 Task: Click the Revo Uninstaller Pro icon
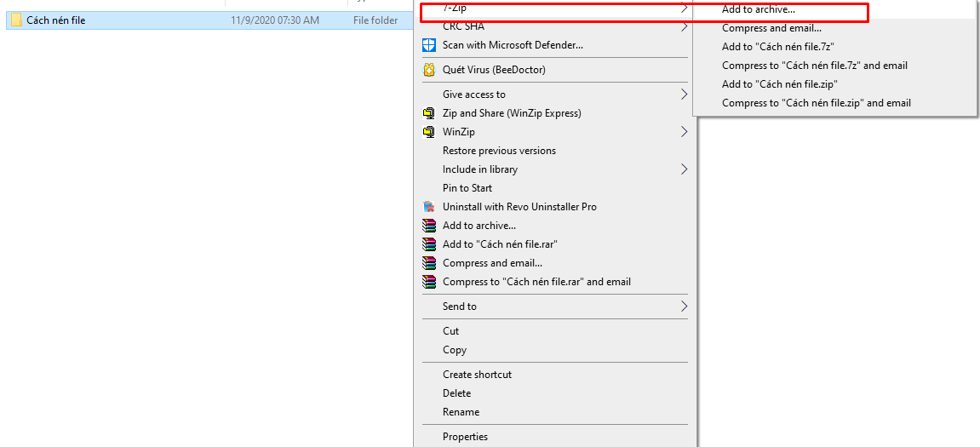pos(429,207)
